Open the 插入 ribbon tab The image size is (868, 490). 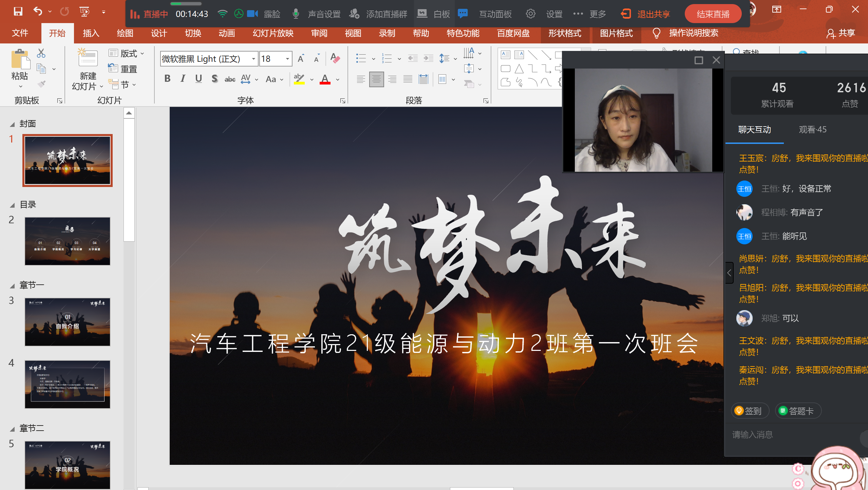(x=91, y=33)
